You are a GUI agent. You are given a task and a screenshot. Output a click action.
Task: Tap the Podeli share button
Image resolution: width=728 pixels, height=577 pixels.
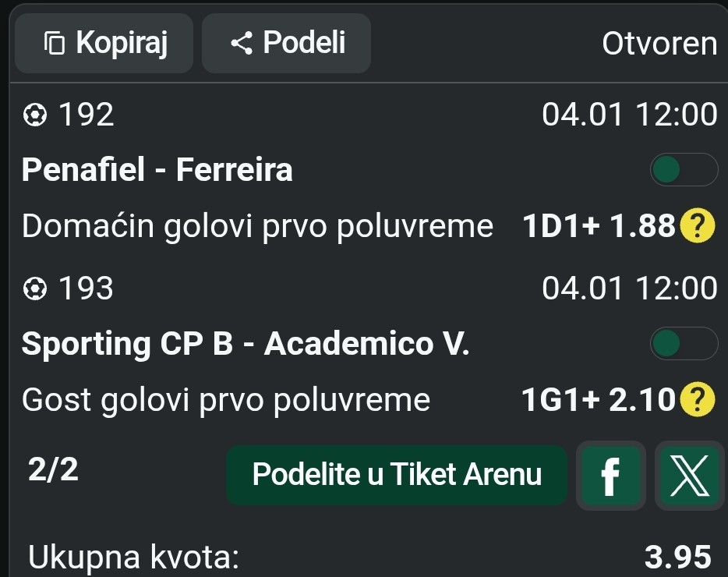[286, 43]
